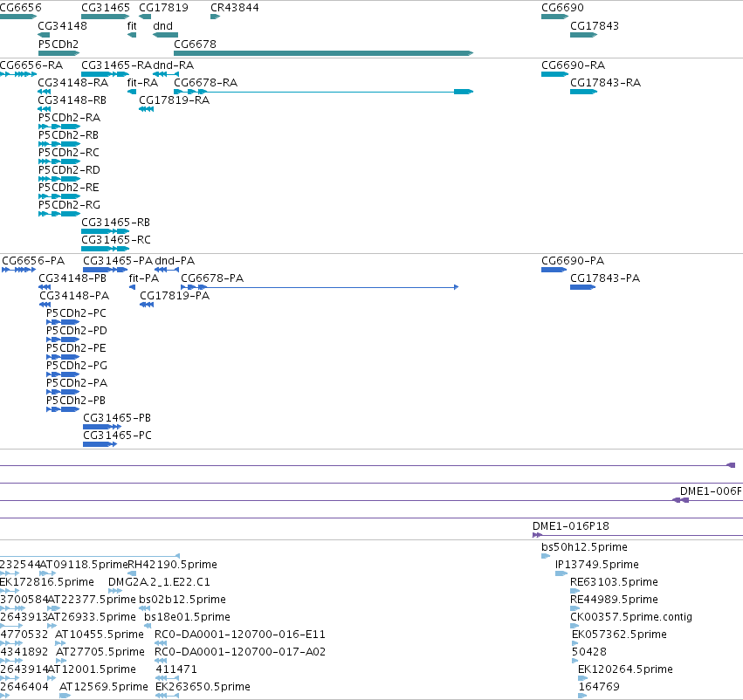Click transcript P5CDh2-RB
Screen dimensions: 743x700
click(x=69, y=135)
